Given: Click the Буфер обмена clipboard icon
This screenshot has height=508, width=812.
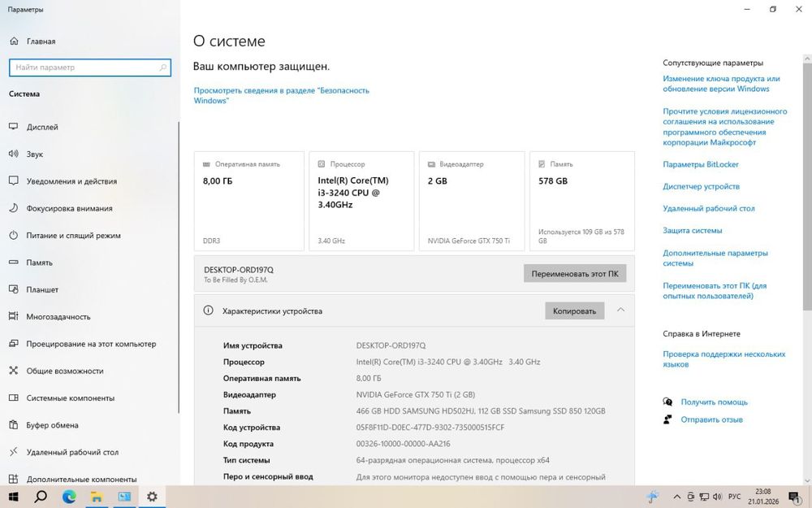Looking at the screenshot, I should 14,425.
